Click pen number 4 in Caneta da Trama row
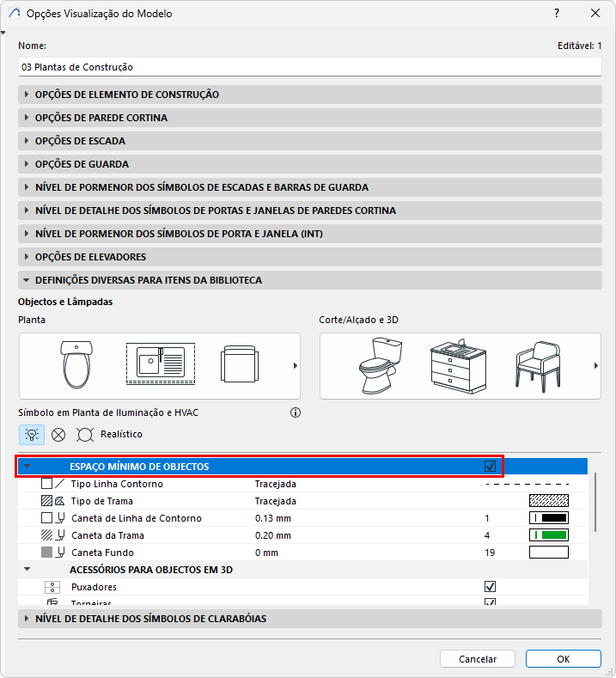Viewport: 616px width, 678px height. [x=487, y=535]
